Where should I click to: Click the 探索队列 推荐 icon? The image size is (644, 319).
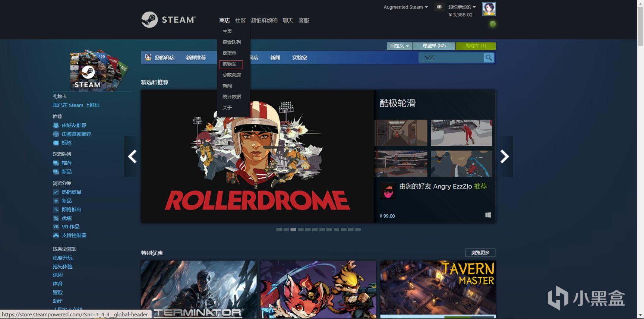tap(56, 163)
